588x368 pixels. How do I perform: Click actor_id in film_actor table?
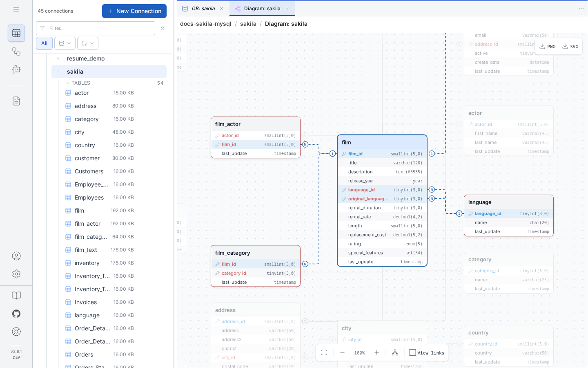256,135
